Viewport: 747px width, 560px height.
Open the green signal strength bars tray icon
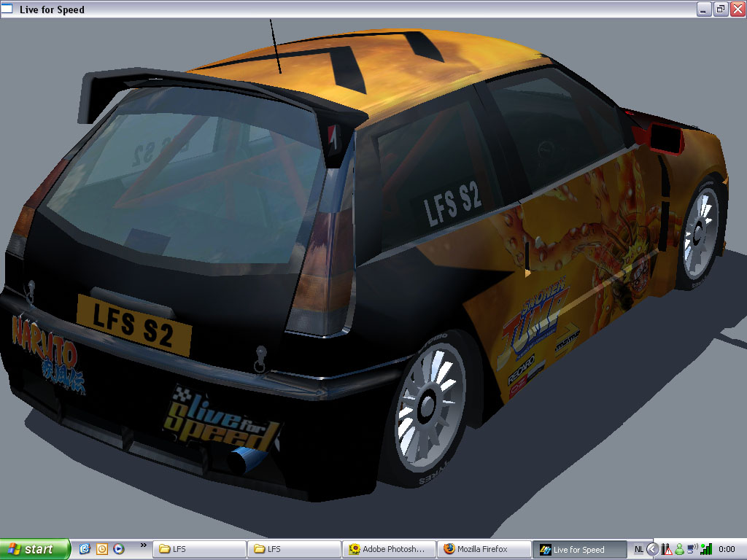(706, 550)
